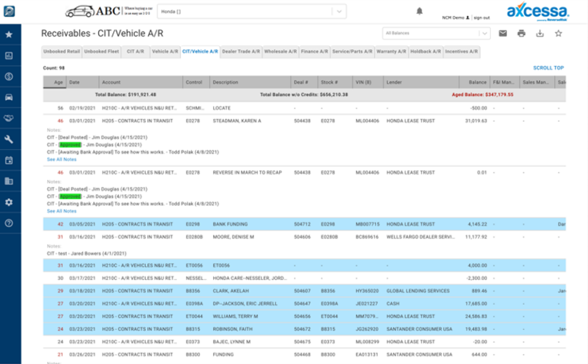Sort by the Date column header

[x=83, y=82]
